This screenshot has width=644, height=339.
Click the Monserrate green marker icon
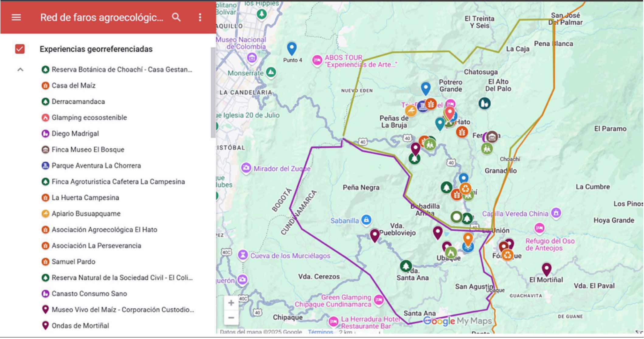271,72
